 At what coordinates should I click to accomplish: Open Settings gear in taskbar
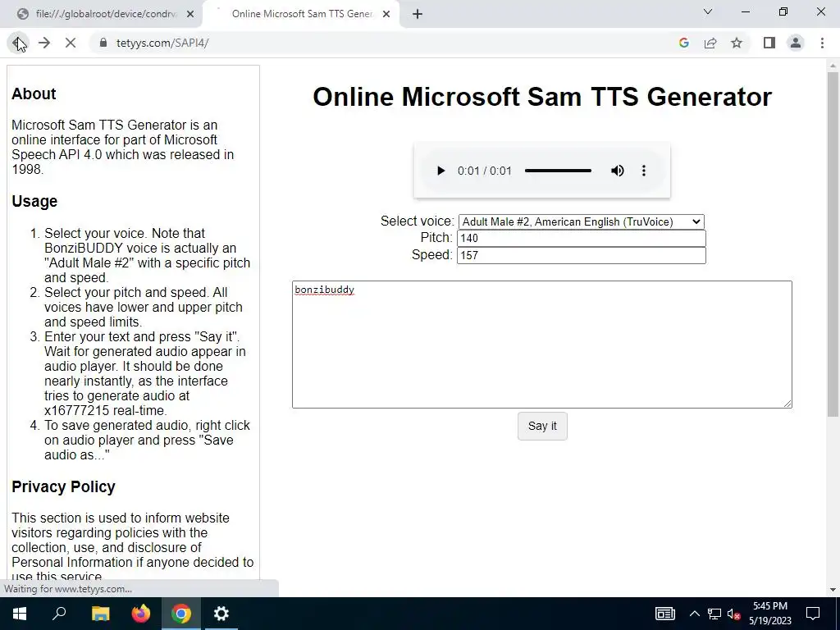pyautogui.click(x=221, y=614)
